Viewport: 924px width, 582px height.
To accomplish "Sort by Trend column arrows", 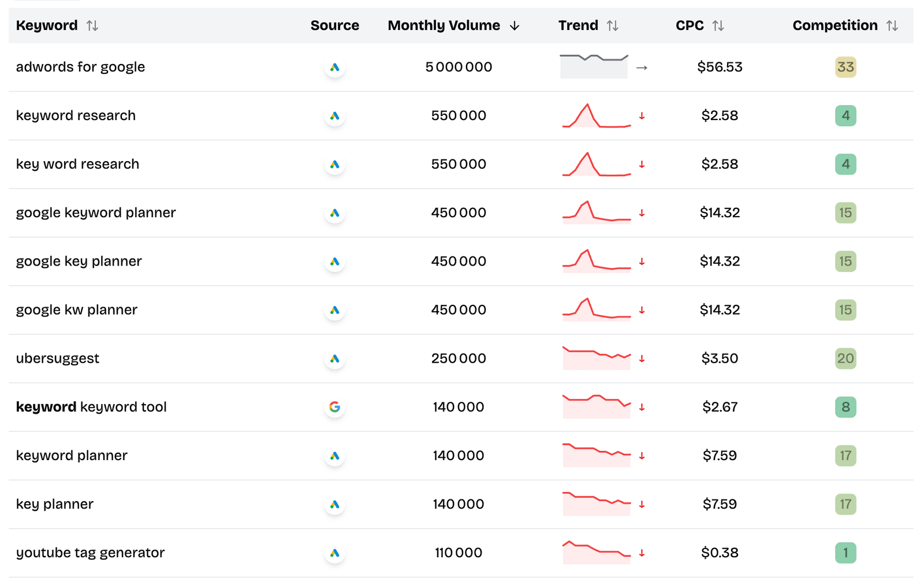I will (x=613, y=25).
